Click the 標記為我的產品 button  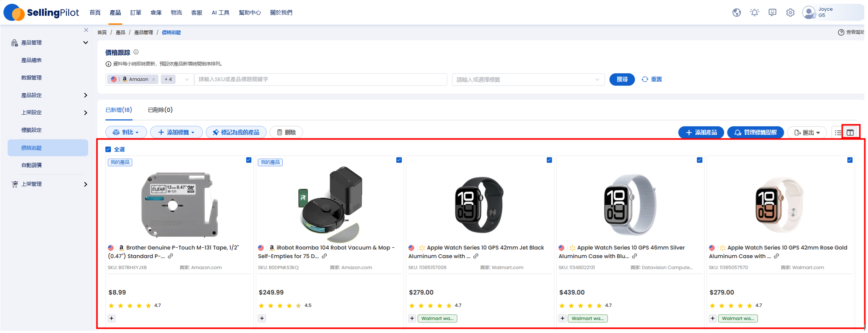[236, 132]
